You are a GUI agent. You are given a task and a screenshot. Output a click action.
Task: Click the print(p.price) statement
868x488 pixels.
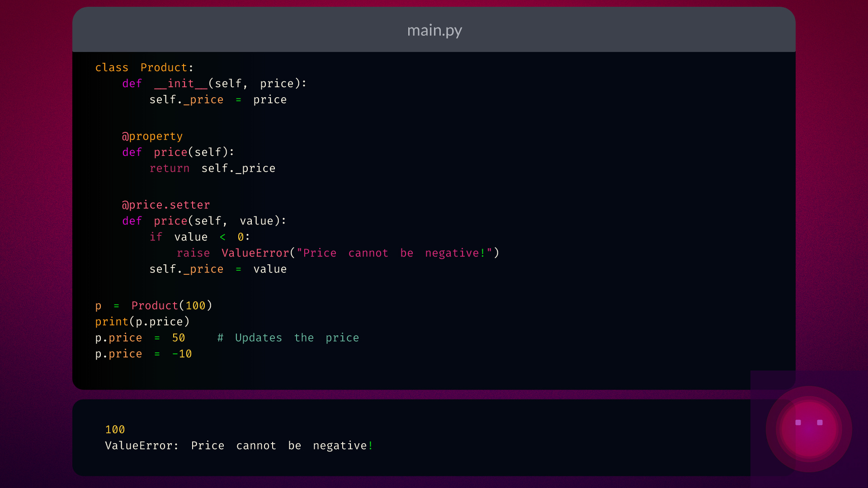(142, 321)
